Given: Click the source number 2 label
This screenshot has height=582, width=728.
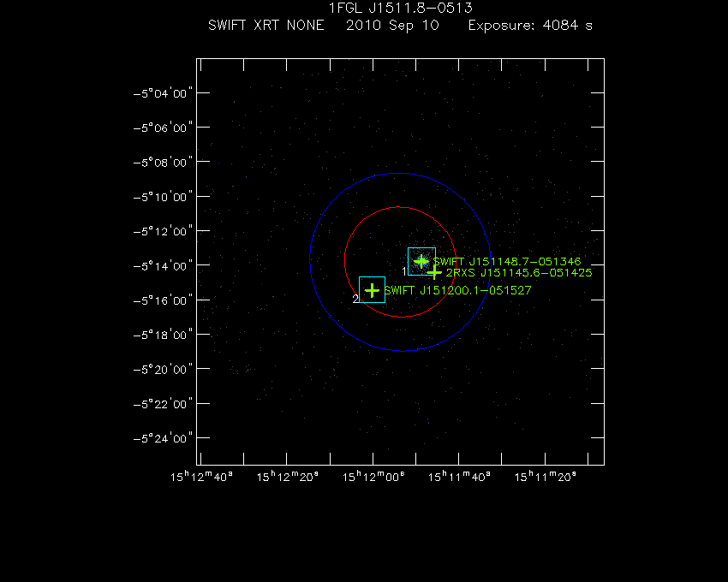Looking at the screenshot, I should (355, 300).
